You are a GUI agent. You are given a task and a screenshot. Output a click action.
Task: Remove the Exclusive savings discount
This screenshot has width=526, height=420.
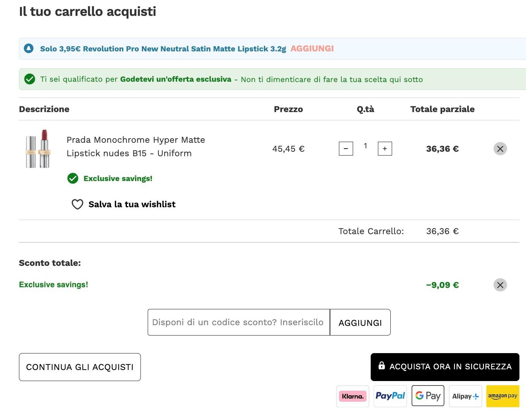point(500,285)
